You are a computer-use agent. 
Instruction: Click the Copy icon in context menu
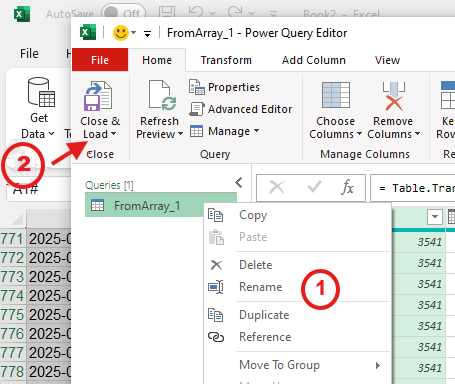tap(215, 215)
